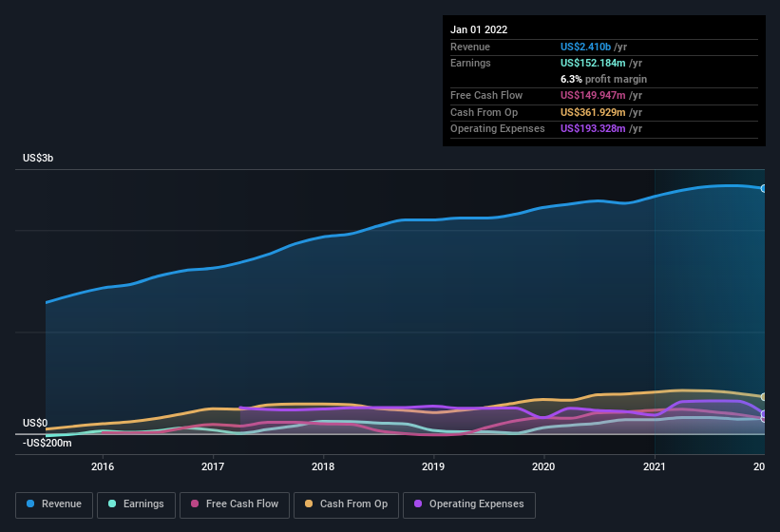Click the pink Free Cash Flow dot
The width and height of the screenshot is (780, 532).
[x=195, y=503]
